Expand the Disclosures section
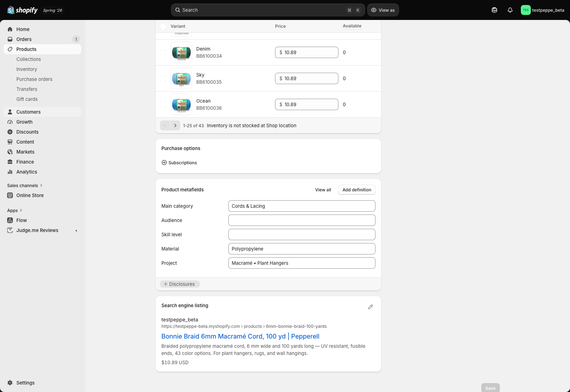 click(x=180, y=284)
